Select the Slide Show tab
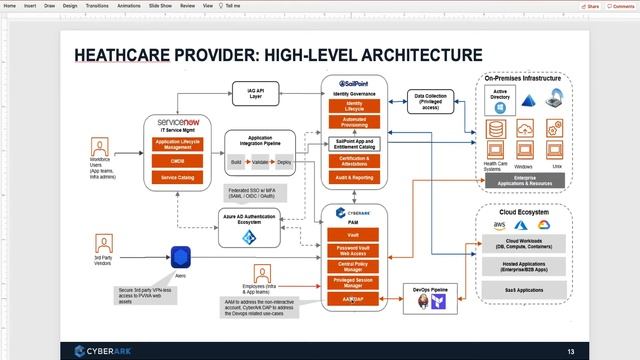The image size is (640, 360). tap(160, 6)
